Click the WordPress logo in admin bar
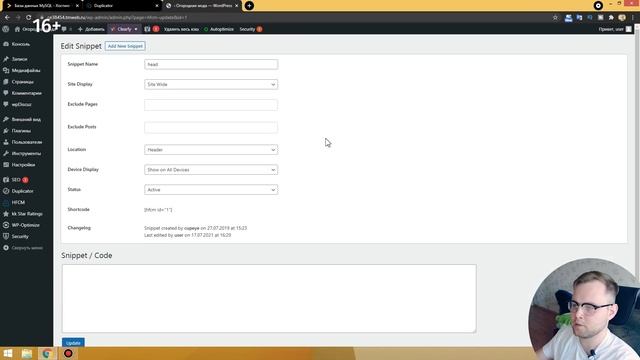 (6, 29)
